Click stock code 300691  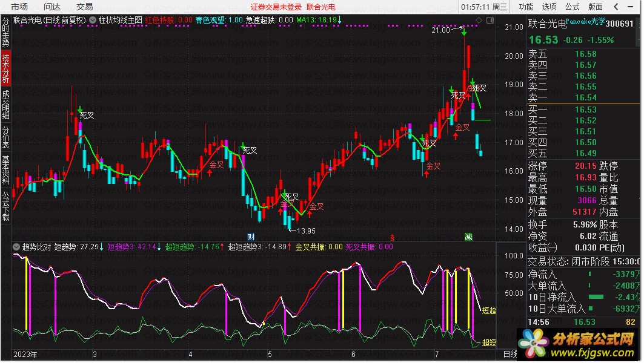pos(620,24)
